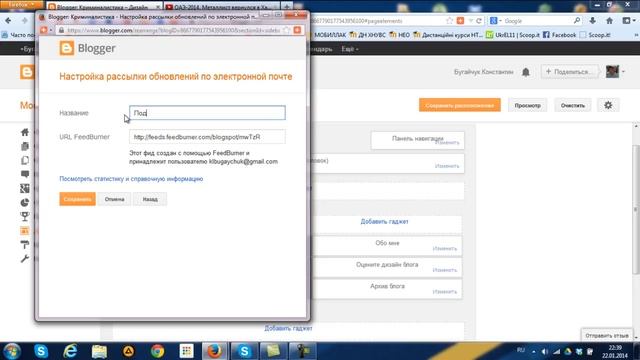Screen dimensions: 640x360
Task: Click the Google search box in Firefox toolbar
Action: (x=537, y=20)
